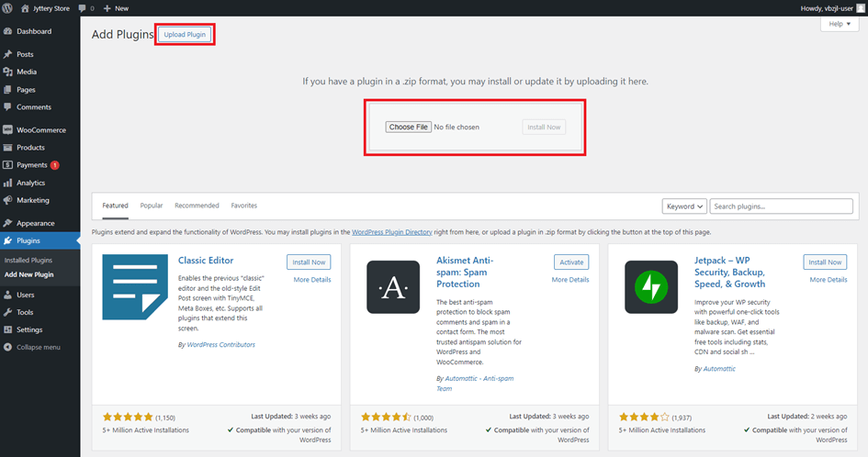
Task: Click the WordPress logo in admin bar
Action: (x=7, y=8)
